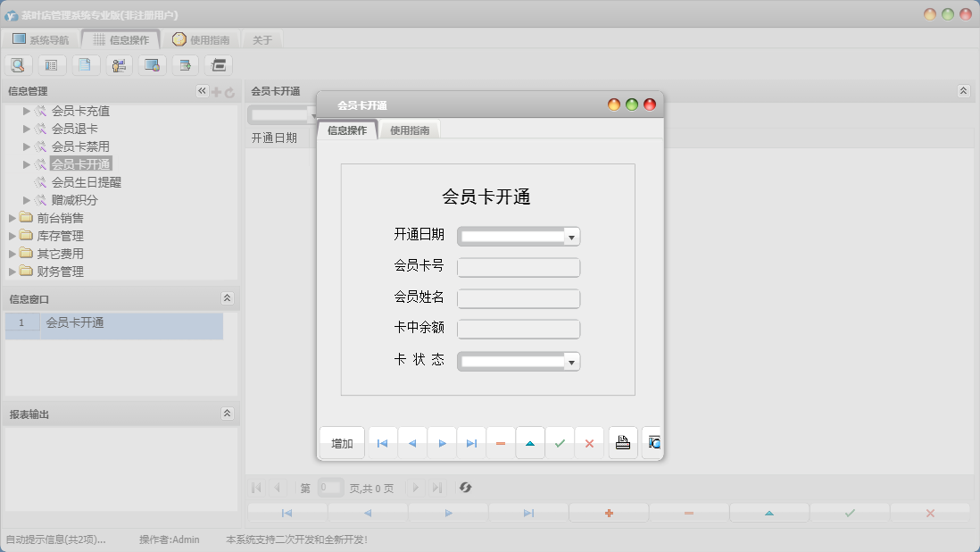Screen dimensions: 980x552
Task: Open the 使用指南 tab inside the dialog
Action: click(x=410, y=129)
